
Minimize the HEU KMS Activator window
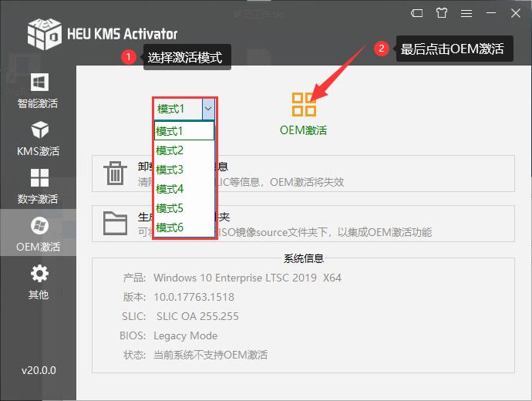tap(491, 13)
